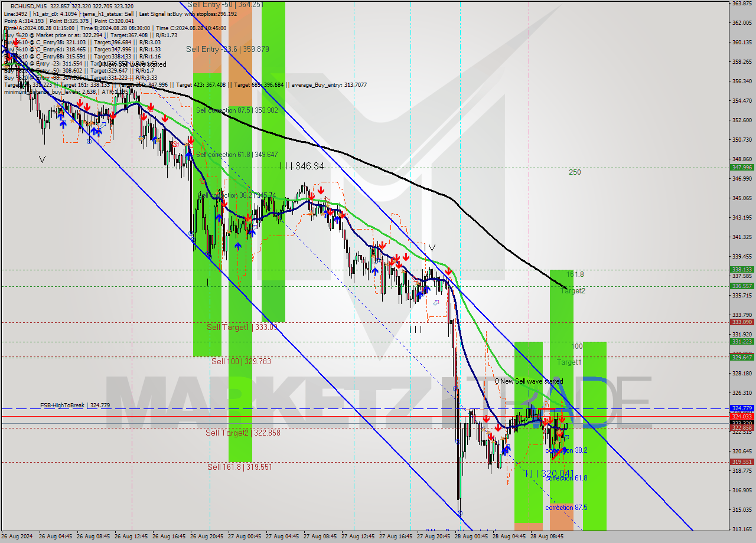756x543 pixels.
Task: Click the green 347.996 price tag
Action: click(742, 168)
